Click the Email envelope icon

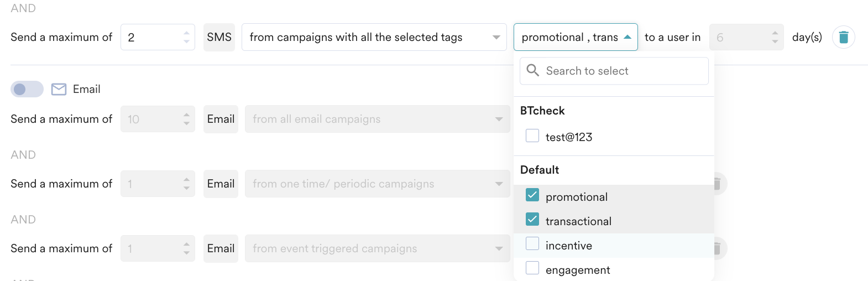[x=59, y=89]
